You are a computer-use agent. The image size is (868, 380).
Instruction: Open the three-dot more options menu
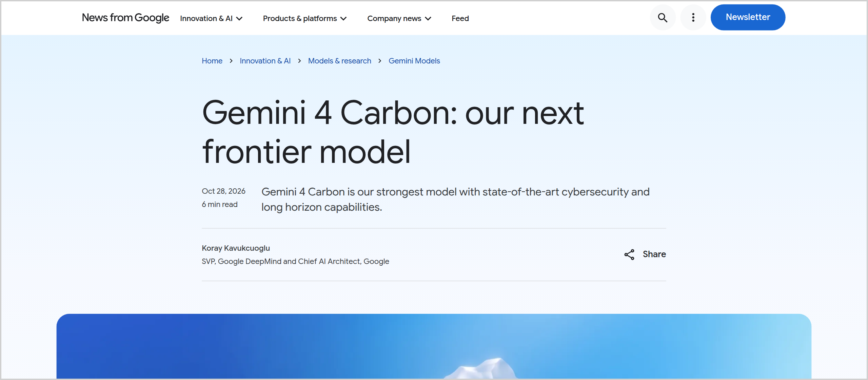click(693, 18)
